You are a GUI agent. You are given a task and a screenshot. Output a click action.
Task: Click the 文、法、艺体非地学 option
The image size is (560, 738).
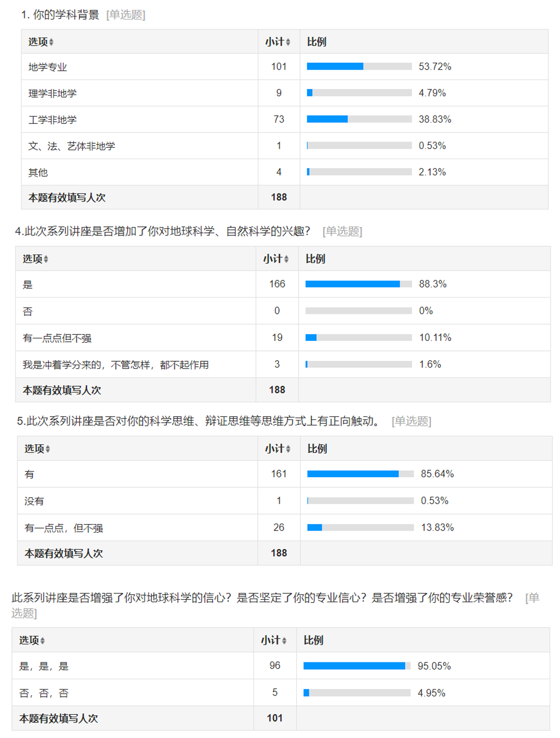72,146
